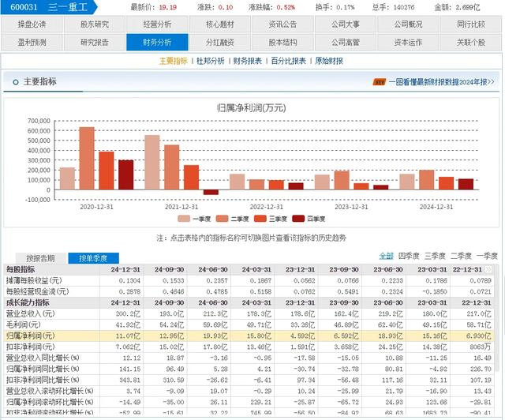Click the circle icon beside 主要指标 heading
The width and height of the screenshot is (505, 420).
16,82
